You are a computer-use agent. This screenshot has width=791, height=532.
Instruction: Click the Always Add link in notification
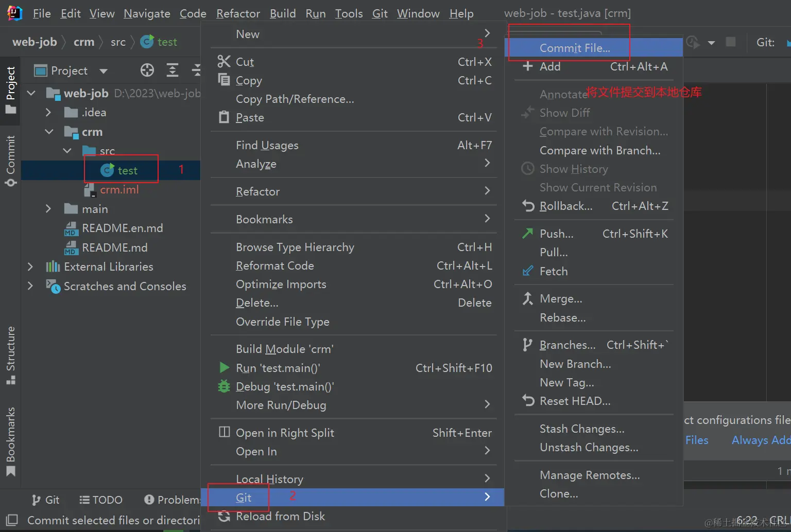click(x=761, y=440)
